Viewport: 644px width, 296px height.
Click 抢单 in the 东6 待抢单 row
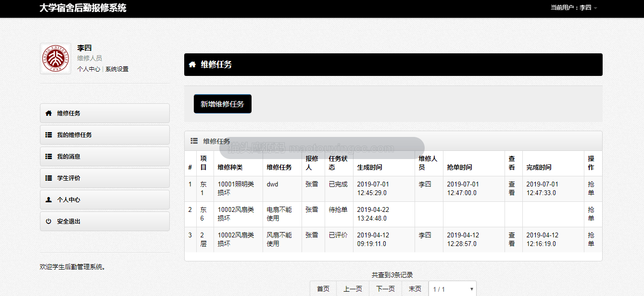coord(591,214)
